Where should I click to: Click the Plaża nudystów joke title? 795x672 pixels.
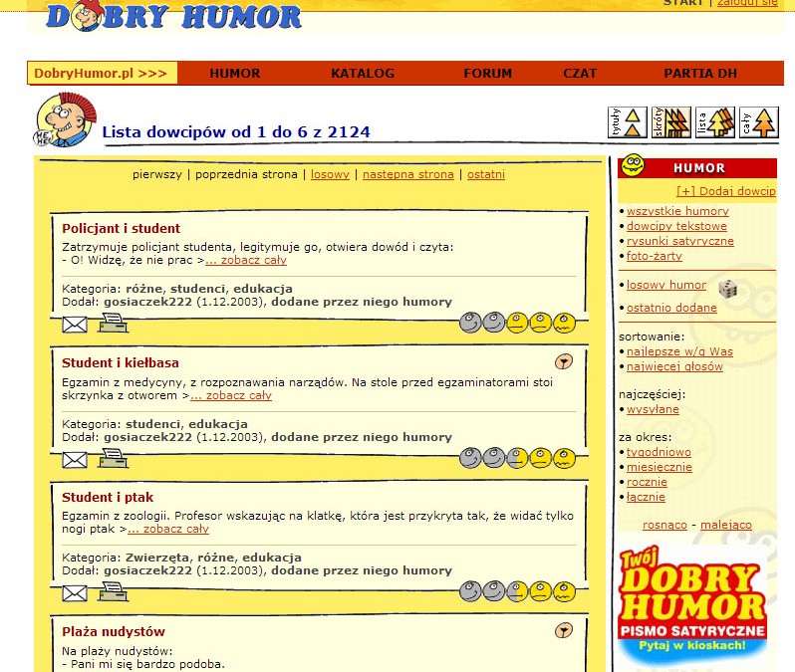tap(114, 631)
